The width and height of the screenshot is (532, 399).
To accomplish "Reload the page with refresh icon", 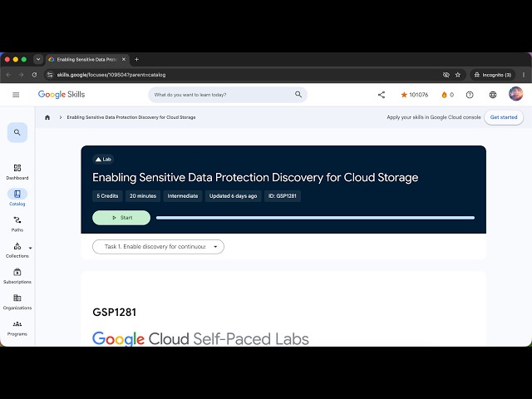I will (x=34, y=75).
